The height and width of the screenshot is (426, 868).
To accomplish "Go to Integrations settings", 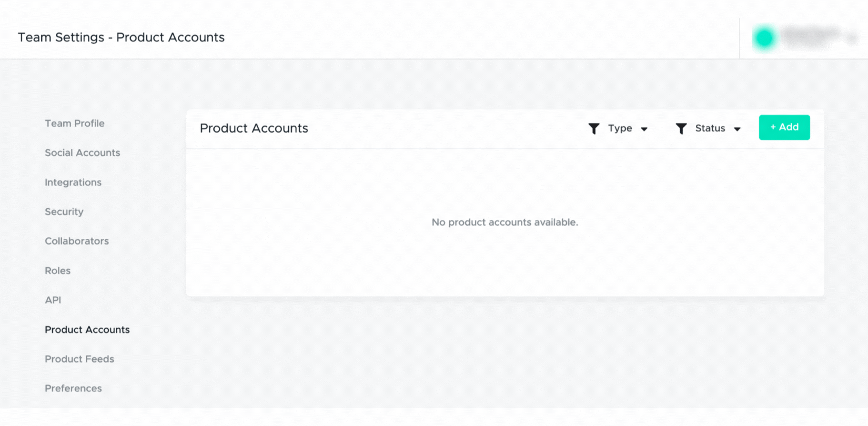I will [73, 182].
